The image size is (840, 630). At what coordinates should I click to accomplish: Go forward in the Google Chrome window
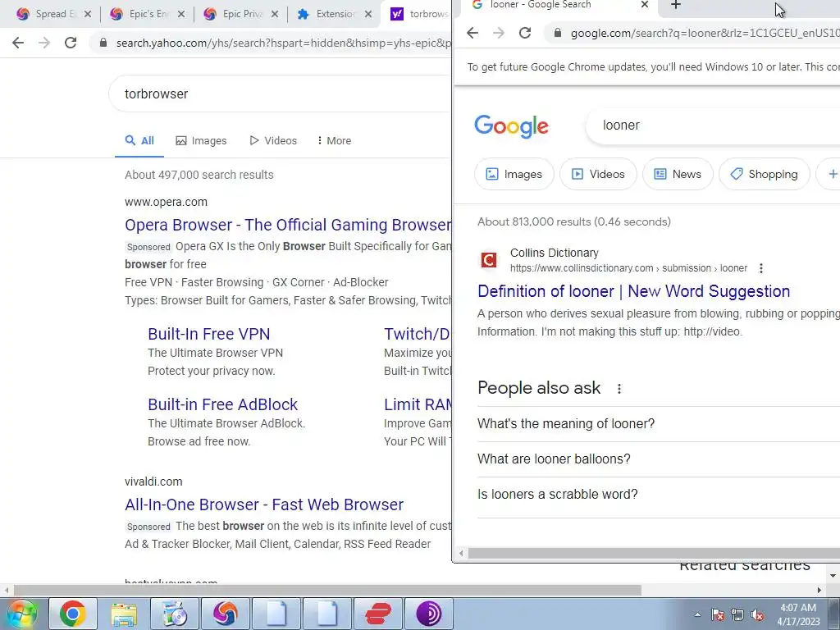pos(498,33)
